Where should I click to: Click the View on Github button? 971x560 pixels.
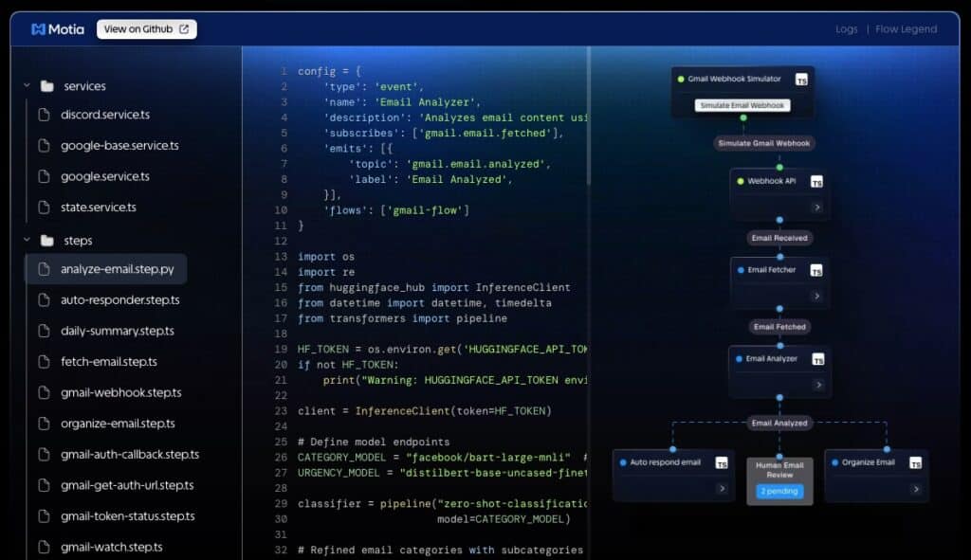pos(146,29)
